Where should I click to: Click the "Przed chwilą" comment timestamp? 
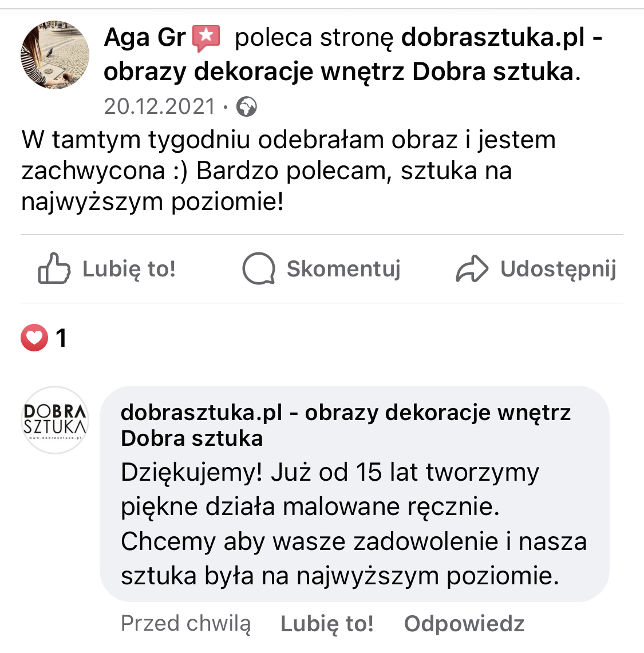[185, 623]
